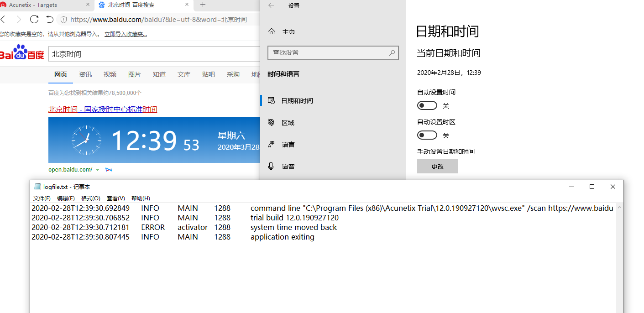Click the open.baidu.com source link
The image size is (644, 313).
coord(70,170)
